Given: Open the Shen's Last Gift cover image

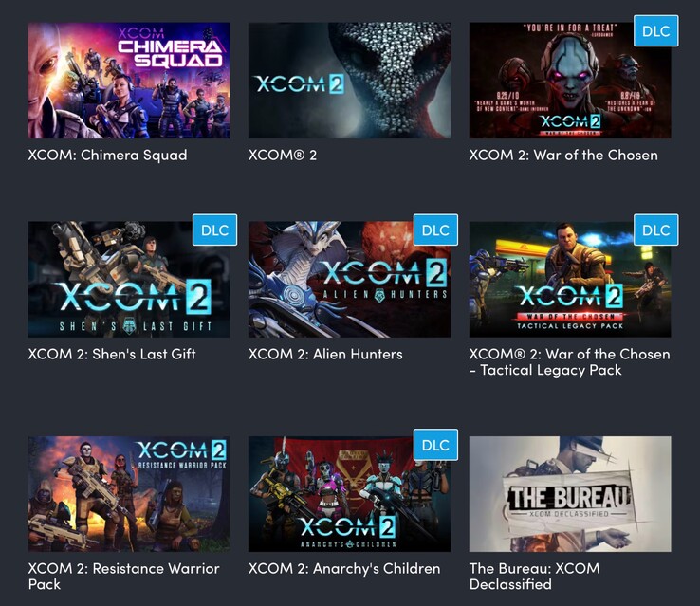Looking at the screenshot, I should pos(129,280).
